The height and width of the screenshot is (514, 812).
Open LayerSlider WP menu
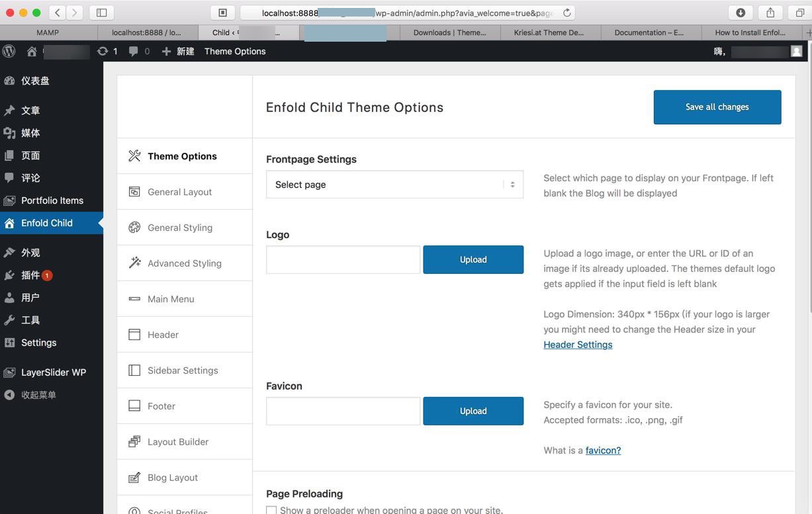point(52,372)
